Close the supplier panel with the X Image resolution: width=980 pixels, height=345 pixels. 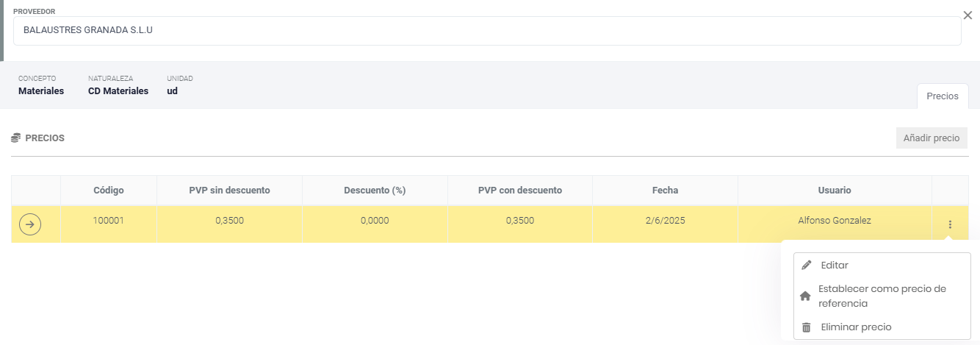click(968, 15)
